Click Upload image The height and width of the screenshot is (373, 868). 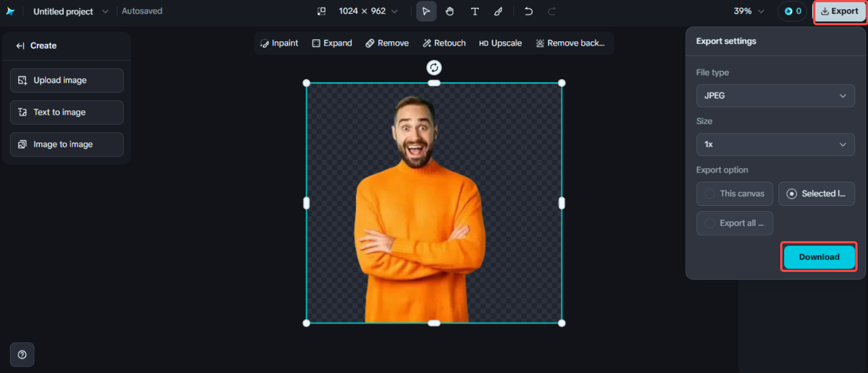[67, 80]
